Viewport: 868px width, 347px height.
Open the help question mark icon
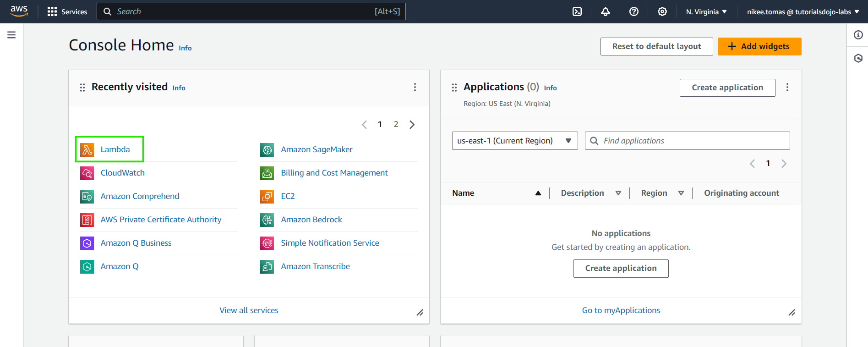[x=634, y=11]
